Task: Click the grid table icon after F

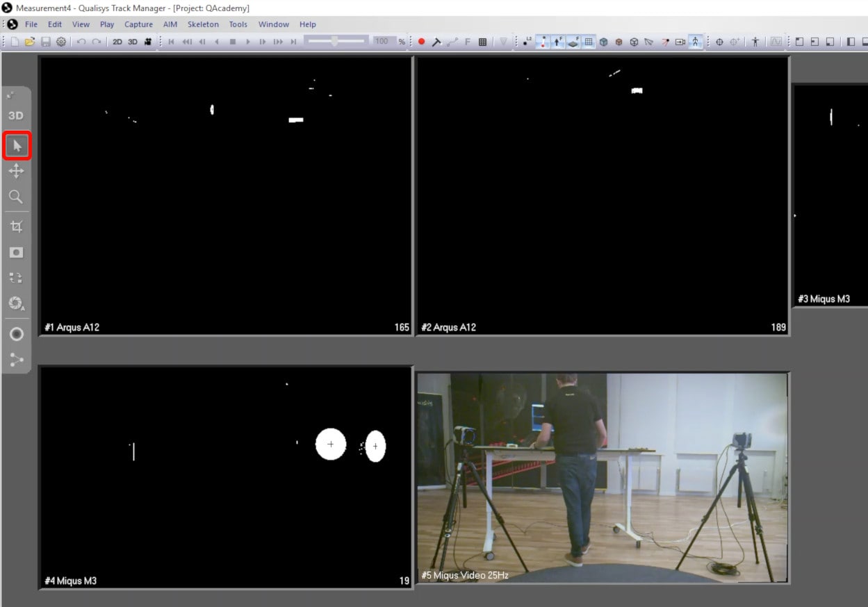Action: coord(482,42)
